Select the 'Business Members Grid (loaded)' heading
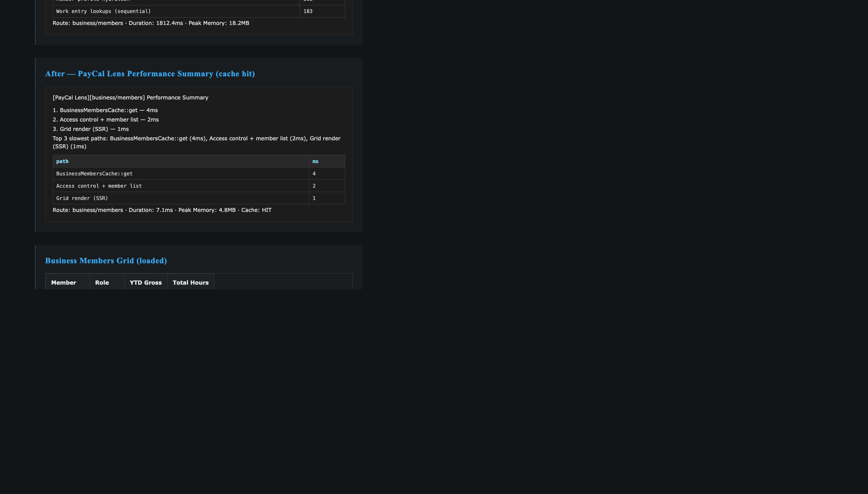This screenshot has width=868, height=494. click(x=106, y=261)
